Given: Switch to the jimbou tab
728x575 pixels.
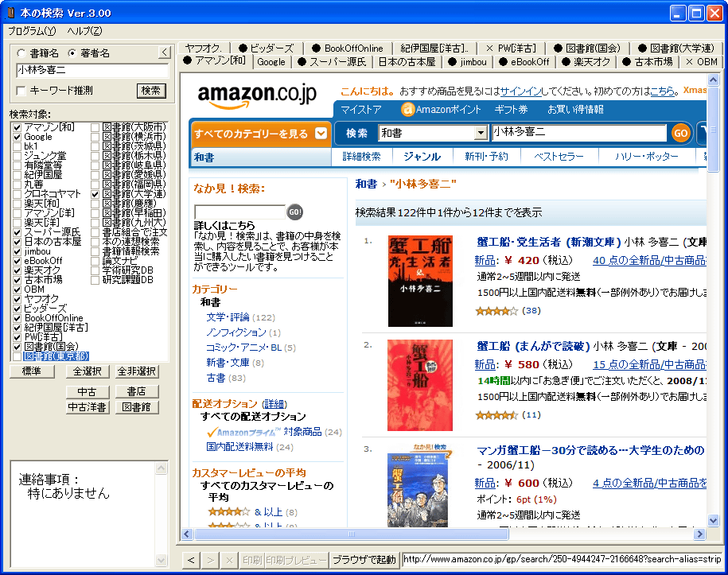Looking at the screenshot, I should [468, 62].
